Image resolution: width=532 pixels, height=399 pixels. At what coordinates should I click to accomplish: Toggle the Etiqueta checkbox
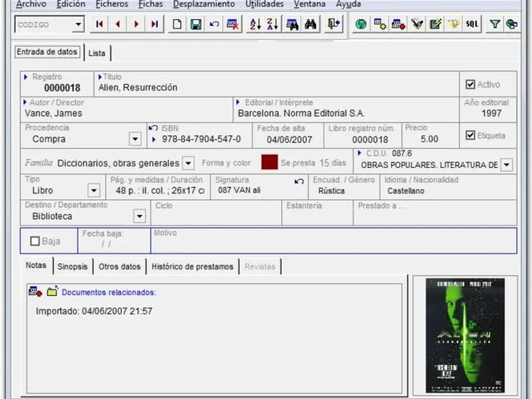[x=470, y=135]
